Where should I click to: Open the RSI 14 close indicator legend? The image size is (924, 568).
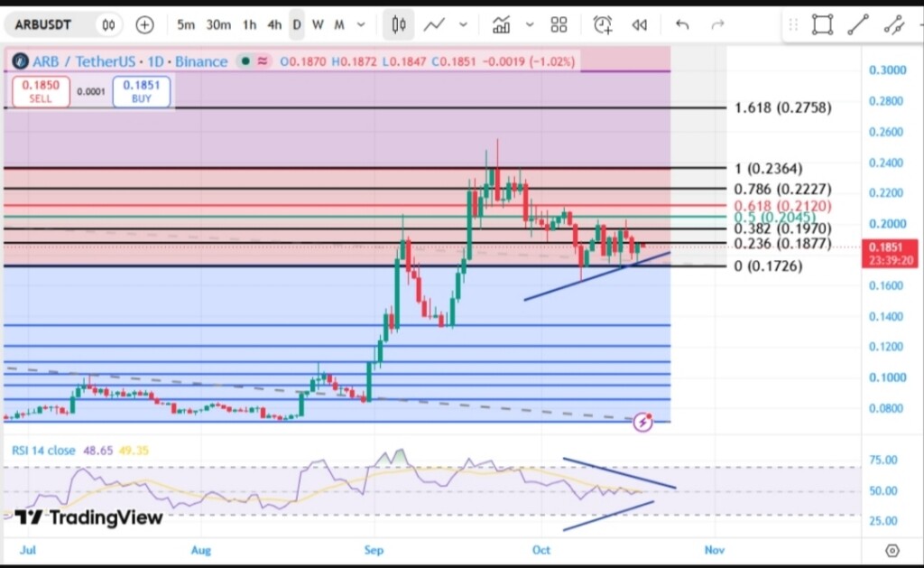tap(43, 451)
